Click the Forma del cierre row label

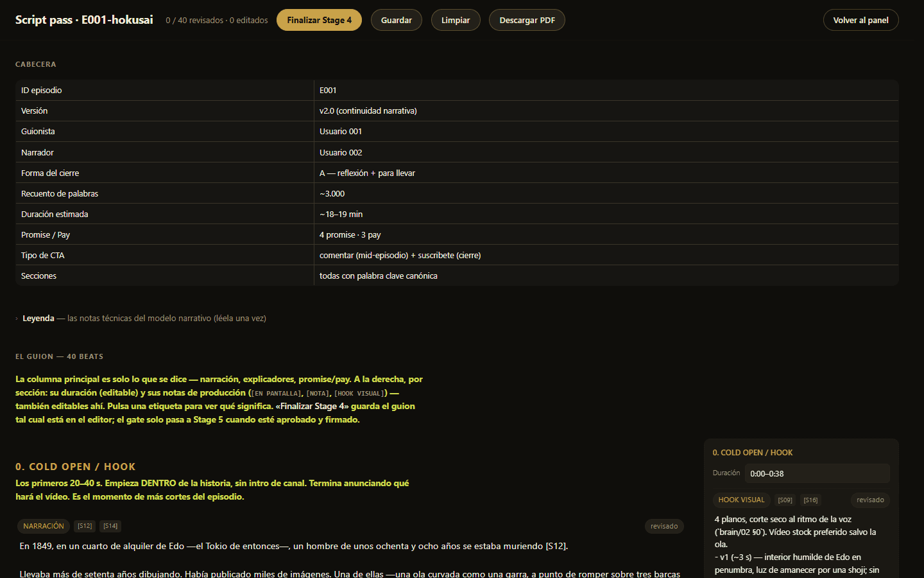(50, 173)
